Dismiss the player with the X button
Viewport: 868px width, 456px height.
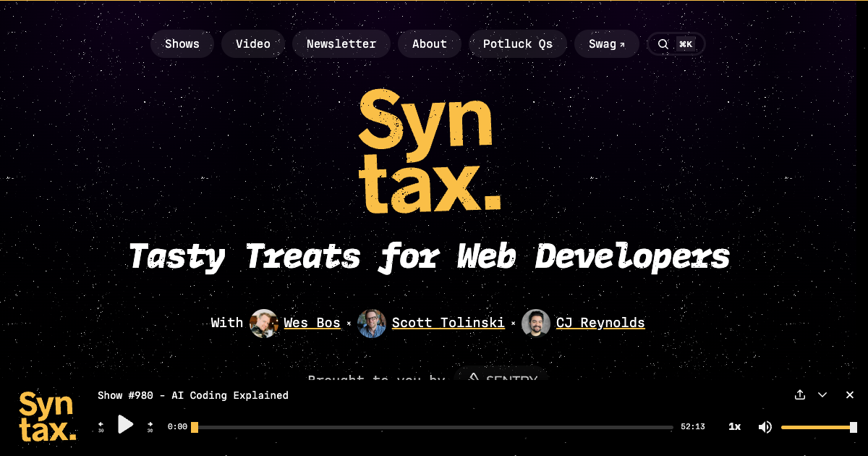(850, 395)
